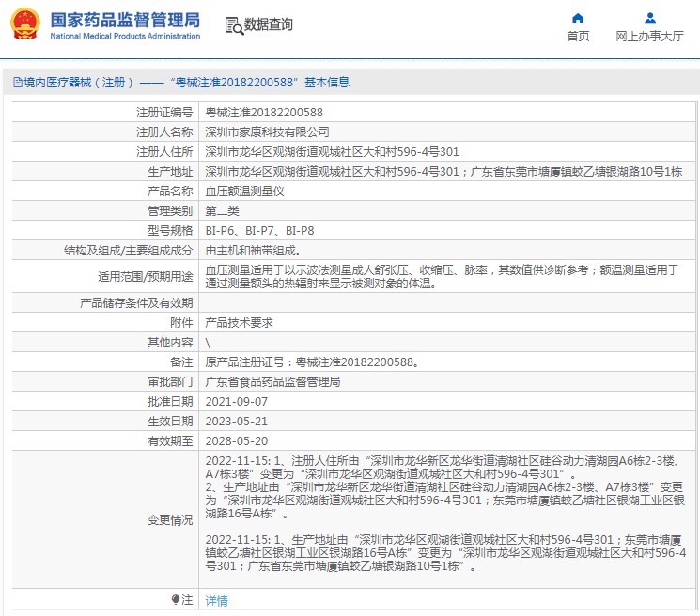
Task: Open the 详情 link at bottom
Action: point(216,600)
